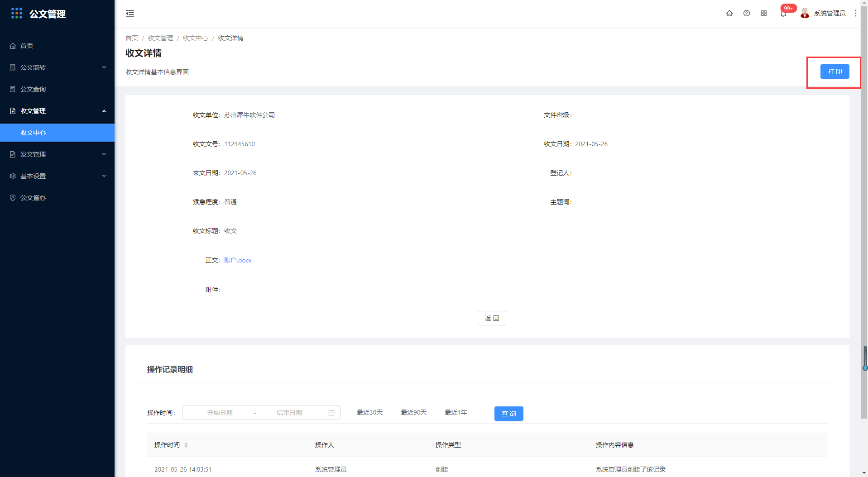
Task: Go to 收文管理 via breadcrumb
Action: [x=160, y=38]
